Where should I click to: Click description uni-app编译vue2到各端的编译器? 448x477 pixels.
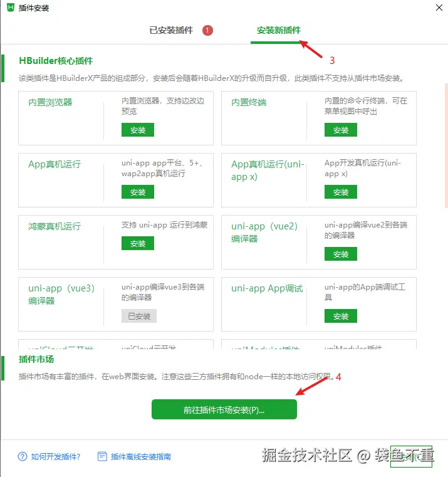pyautogui.click(x=365, y=230)
